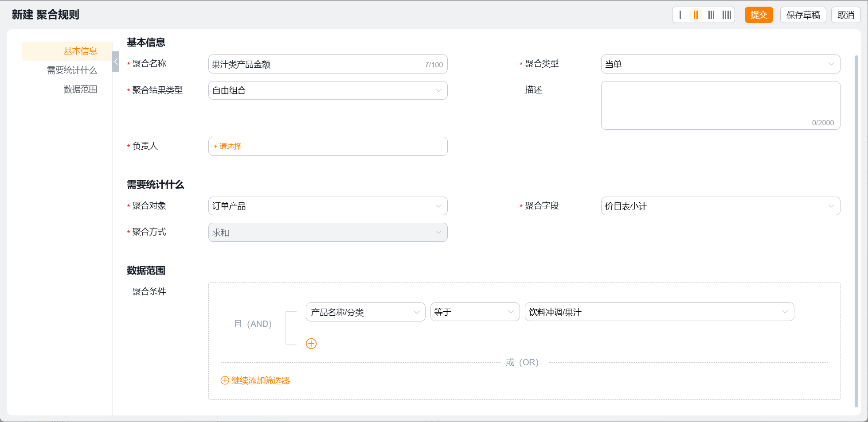This screenshot has height=422, width=868.
Task: Go to 基本信息 section in sidebar
Action: 67,51
